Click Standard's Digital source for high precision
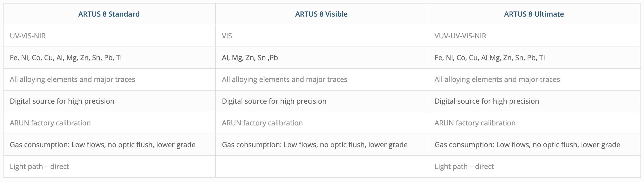The image size is (644, 182). pyautogui.click(x=62, y=101)
